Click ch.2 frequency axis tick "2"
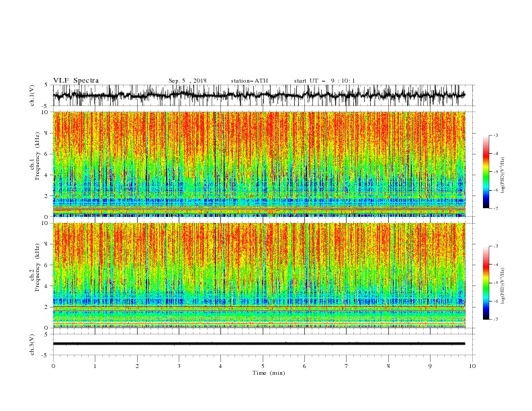Image resolution: width=532 pixels, height=411 pixels. click(x=47, y=307)
